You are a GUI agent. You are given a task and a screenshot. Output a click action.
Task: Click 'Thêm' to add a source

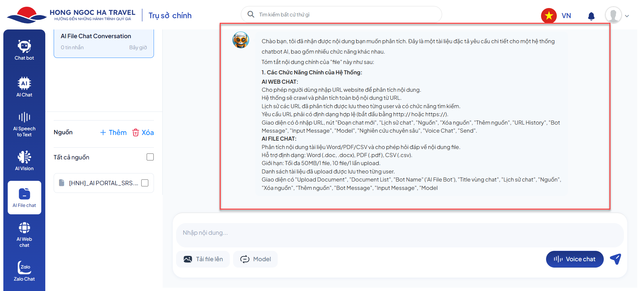pyautogui.click(x=113, y=133)
